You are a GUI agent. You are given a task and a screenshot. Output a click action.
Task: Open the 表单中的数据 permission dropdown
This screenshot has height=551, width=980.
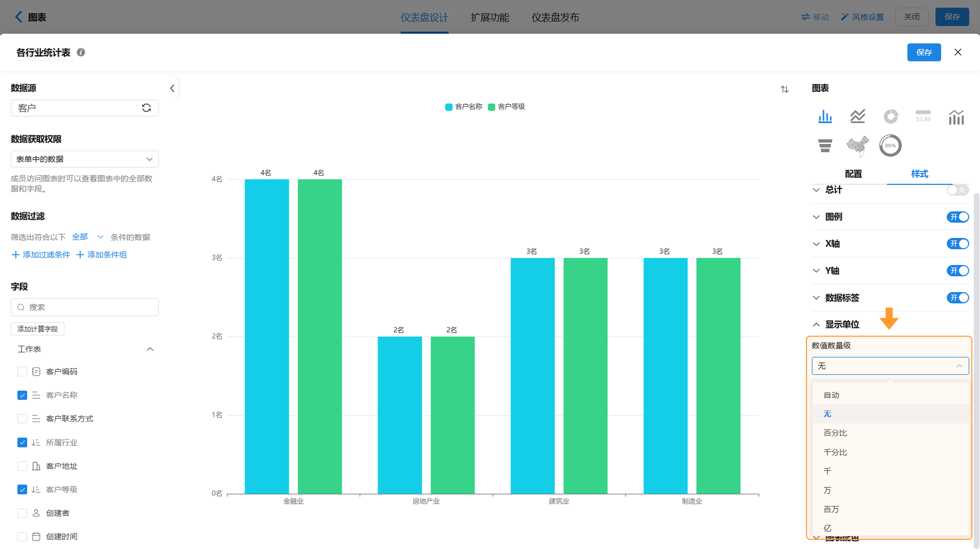click(84, 159)
